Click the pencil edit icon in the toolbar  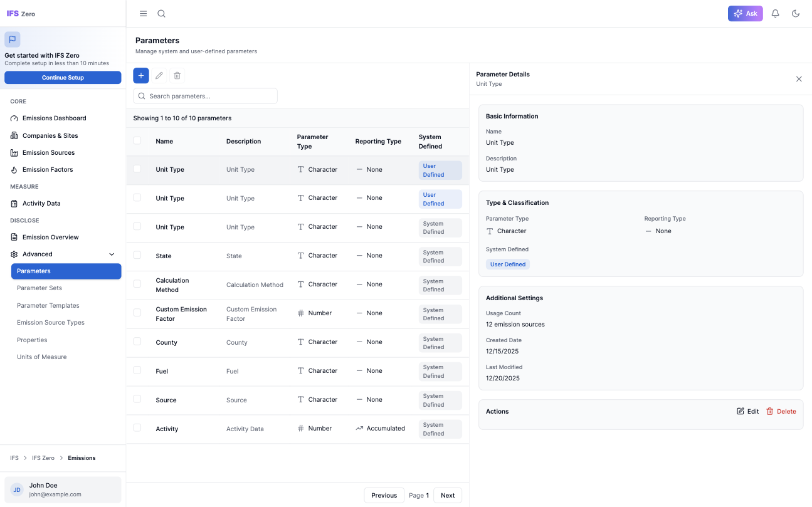[x=159, y=75]
